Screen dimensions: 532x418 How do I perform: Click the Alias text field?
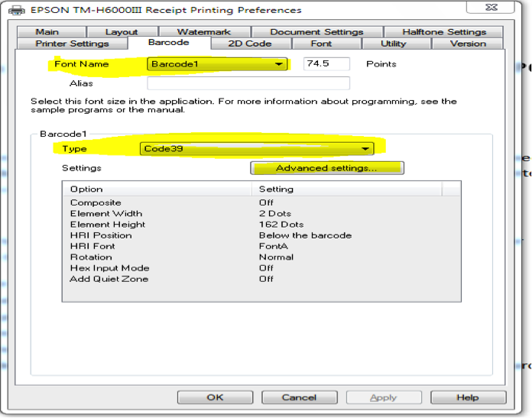pyautogui.click(x=248, y=83)
